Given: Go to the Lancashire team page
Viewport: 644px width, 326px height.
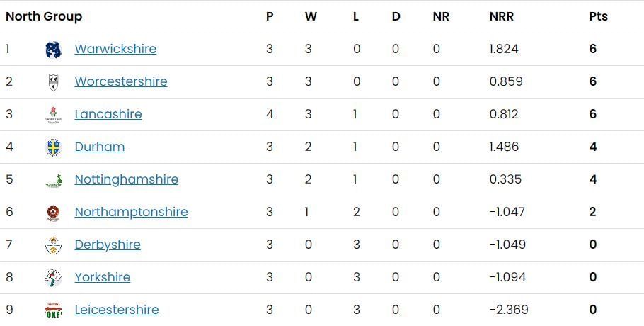Looking at the screenshot, I should tap(108, 114).
